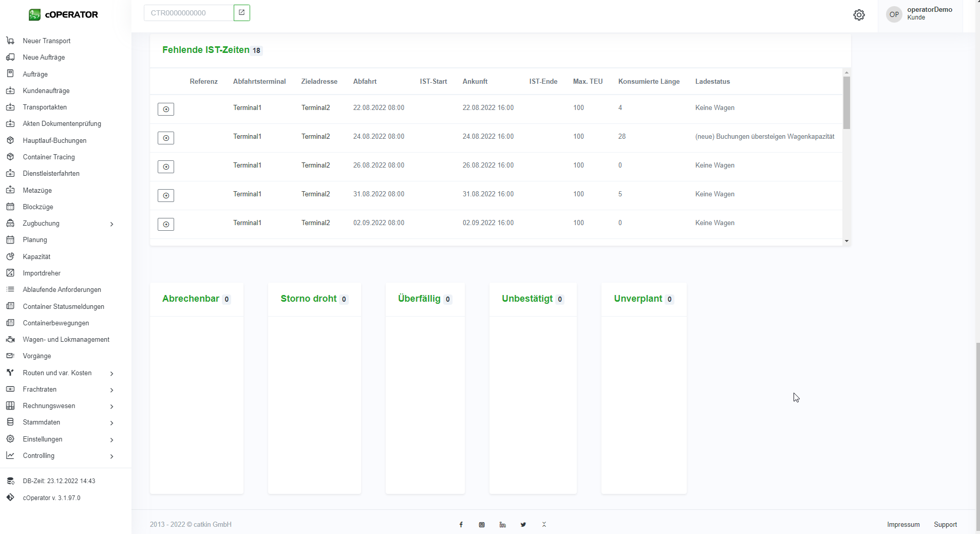980x534 pixels.
Task: Open the Instagram icon in footer
Action: click(482, 525)
